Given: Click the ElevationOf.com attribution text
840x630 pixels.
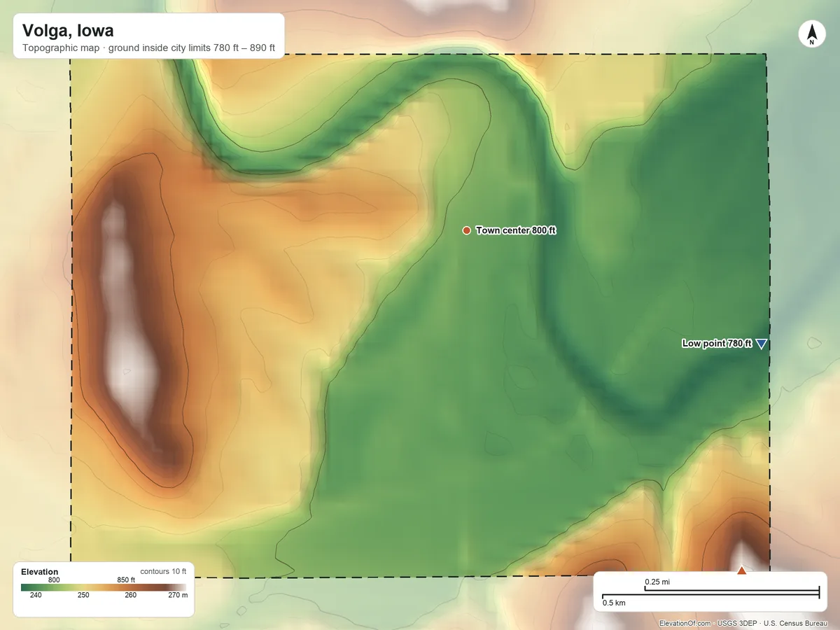Looking at the screenshot, I should click(685, 623).
